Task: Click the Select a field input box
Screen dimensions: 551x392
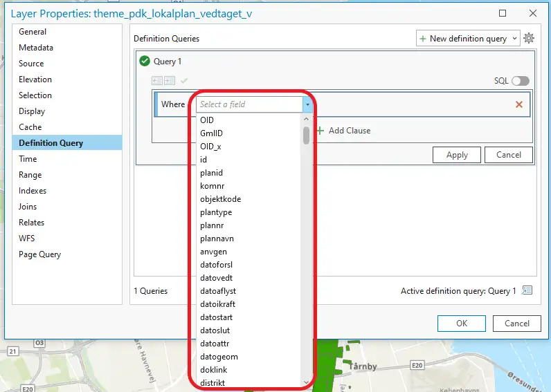Action: tap(249, 104)
